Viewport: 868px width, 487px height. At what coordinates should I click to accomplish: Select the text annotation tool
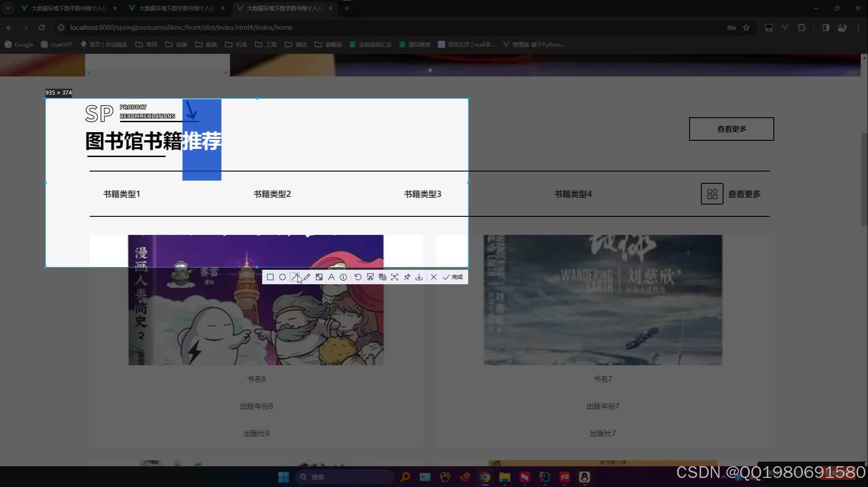331,277
